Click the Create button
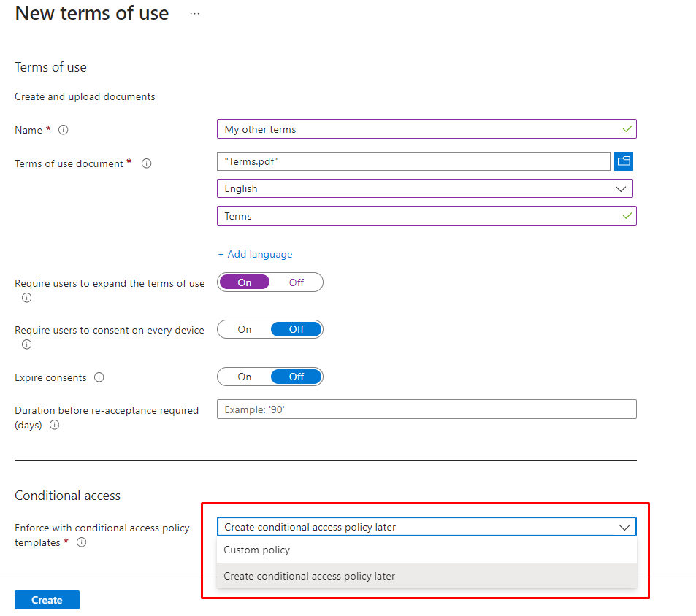Viewport: 696px width, 616px height. coord(47,600)
